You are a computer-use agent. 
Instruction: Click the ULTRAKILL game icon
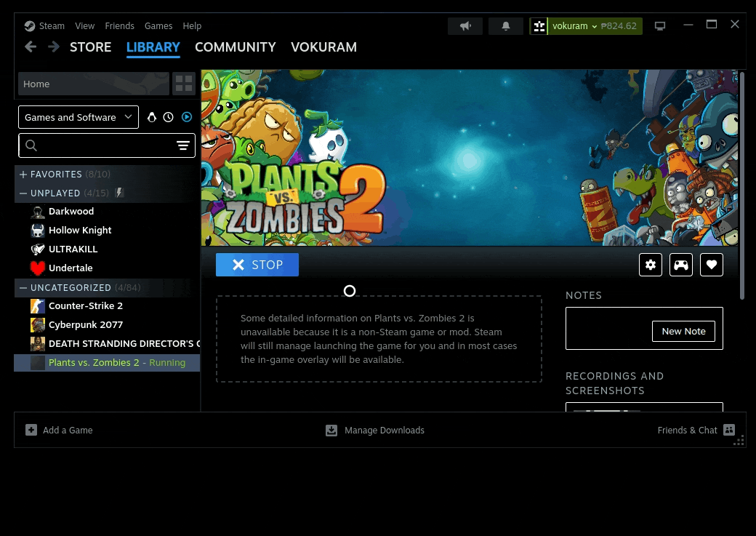[38, 249]
